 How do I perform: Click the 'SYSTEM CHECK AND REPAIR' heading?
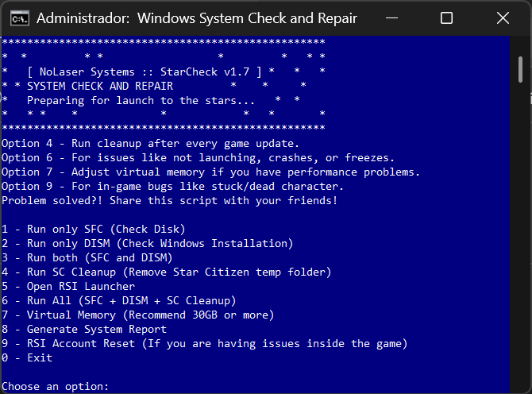[x=100, y=87]
